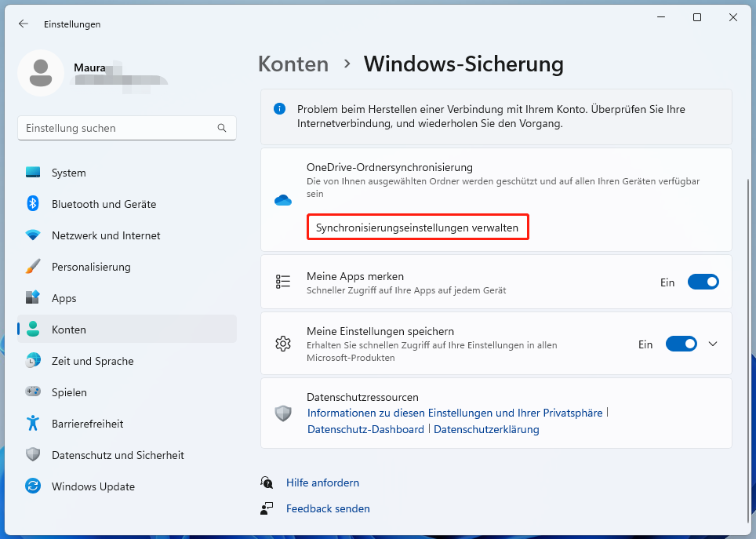Click Synchronisierungseinstellungen verwalten
The height and width of the screenshot is (539, 756).
coord(417,227)
